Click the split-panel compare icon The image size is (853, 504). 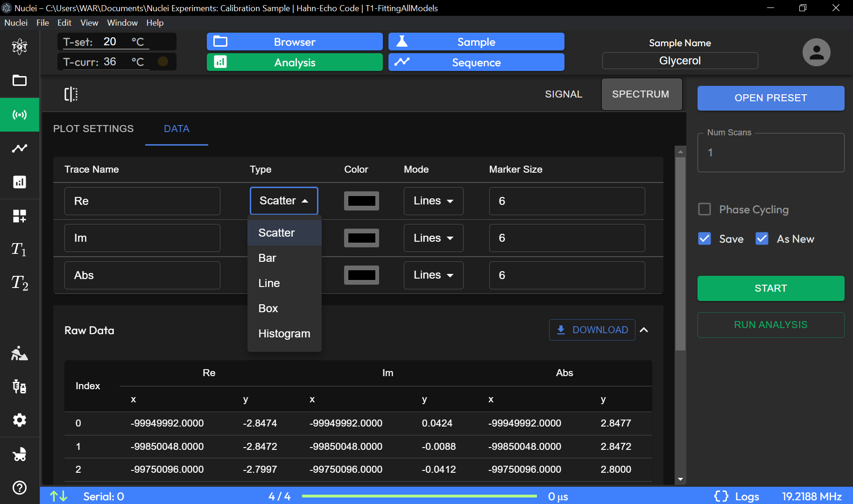[71, 94]
